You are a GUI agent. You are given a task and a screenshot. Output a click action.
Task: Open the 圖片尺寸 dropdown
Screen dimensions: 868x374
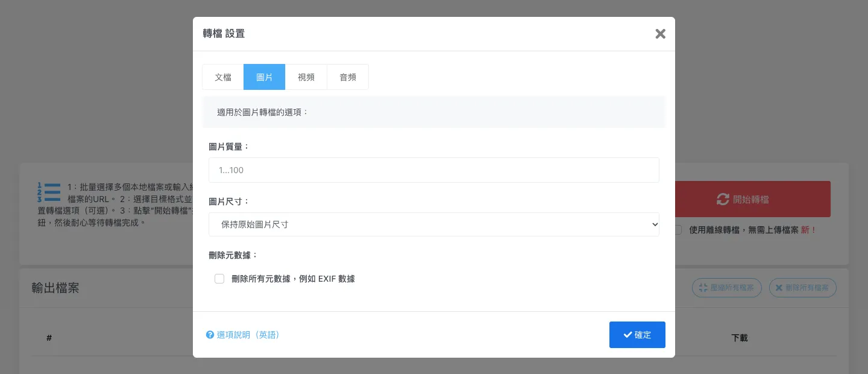point(434,224)
